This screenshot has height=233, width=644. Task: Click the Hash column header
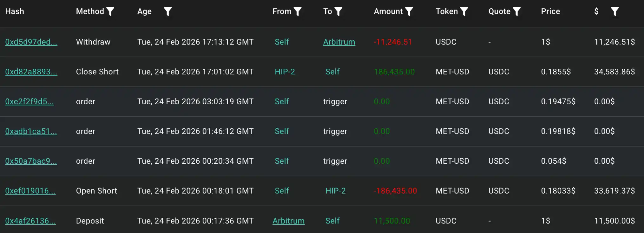point(14,11)
